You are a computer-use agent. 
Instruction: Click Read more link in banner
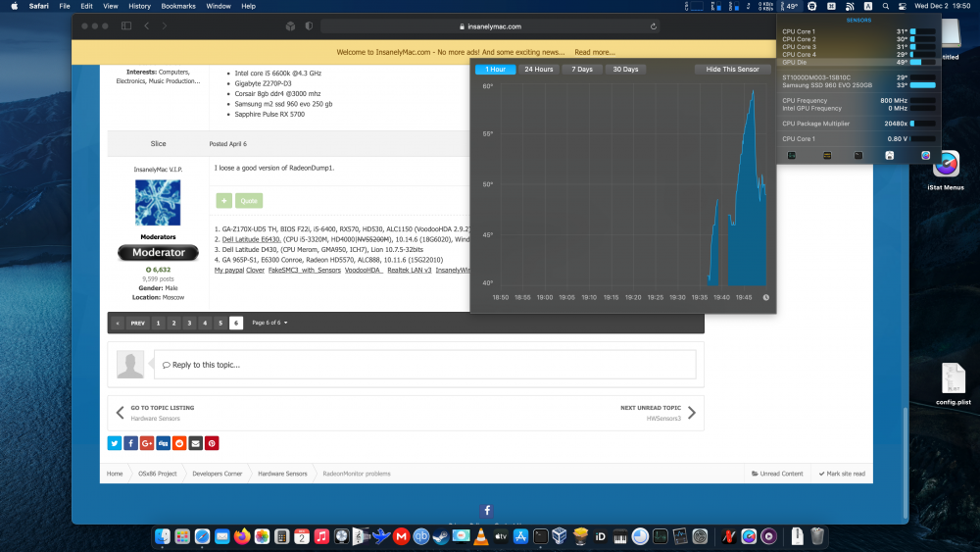point(595,52)
